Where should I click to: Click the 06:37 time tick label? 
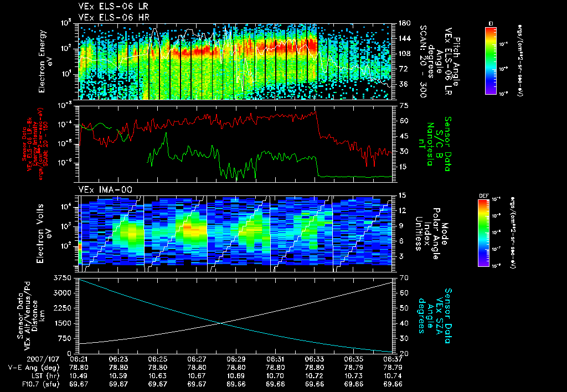click(393, 359)
